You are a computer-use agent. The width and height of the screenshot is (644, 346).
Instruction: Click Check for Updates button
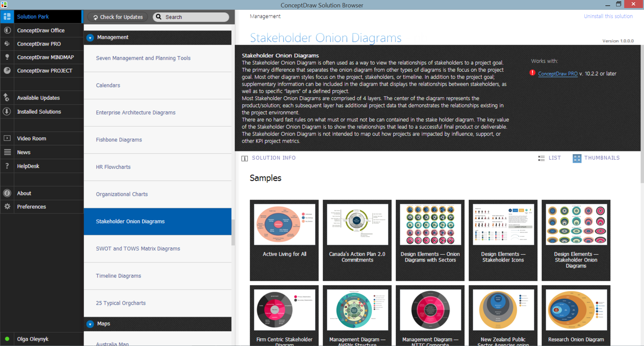point(118,17)
